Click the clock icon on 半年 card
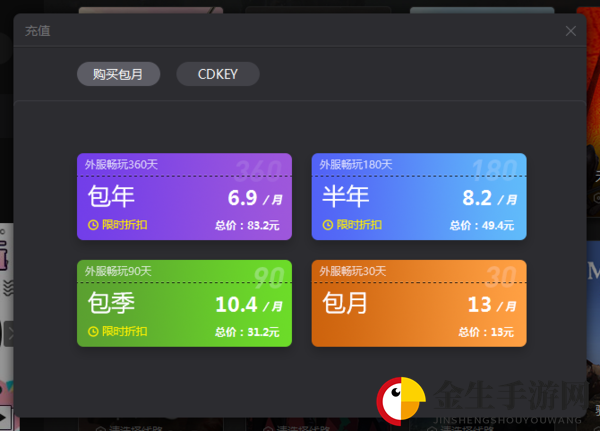 [328, 225]
